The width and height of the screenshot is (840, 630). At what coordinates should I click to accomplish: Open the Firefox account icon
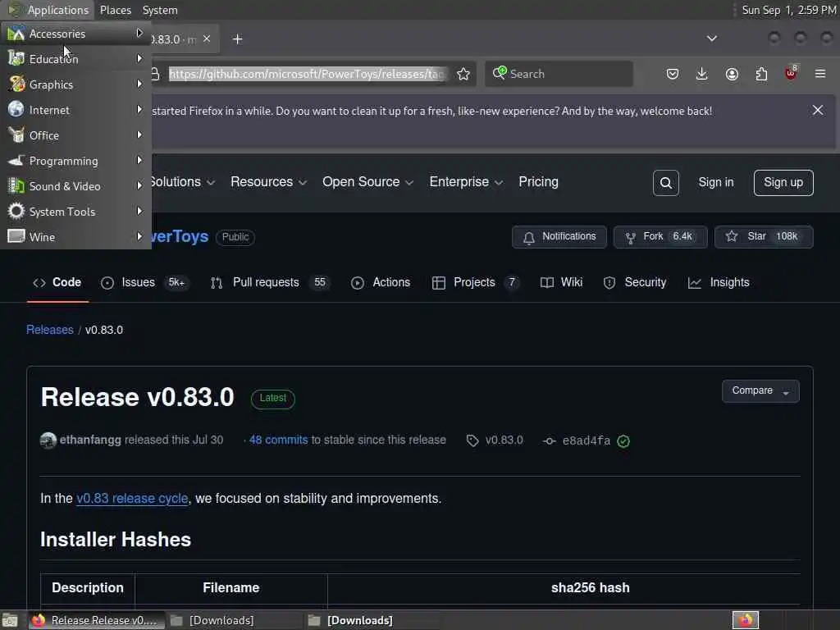coord(732,74)
